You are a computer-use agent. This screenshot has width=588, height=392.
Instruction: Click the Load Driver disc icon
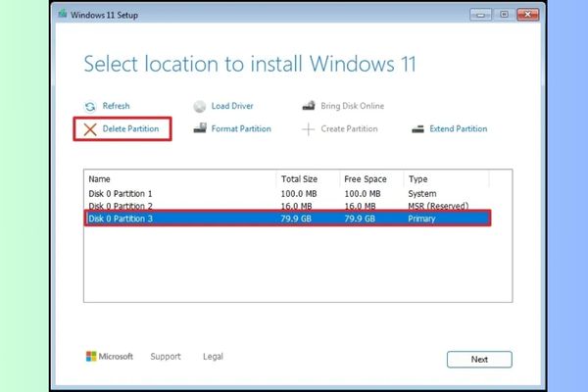pyautogui.click(x=200, y=107)
